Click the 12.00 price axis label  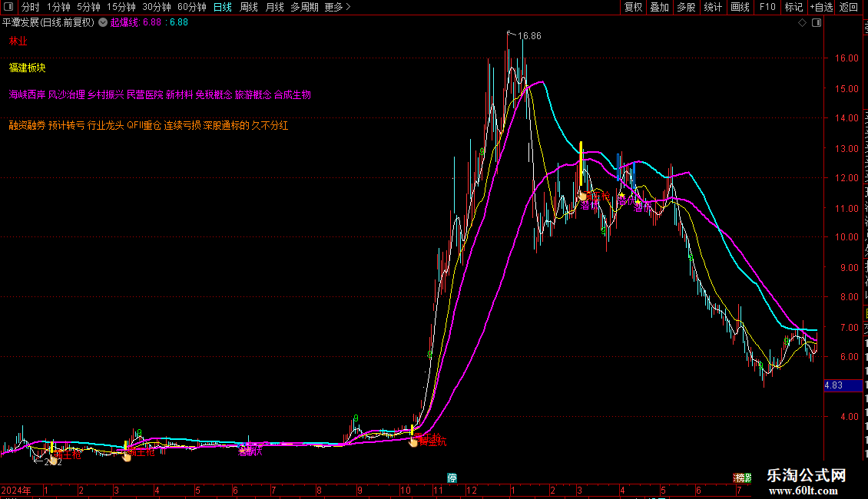click(847, 178)
